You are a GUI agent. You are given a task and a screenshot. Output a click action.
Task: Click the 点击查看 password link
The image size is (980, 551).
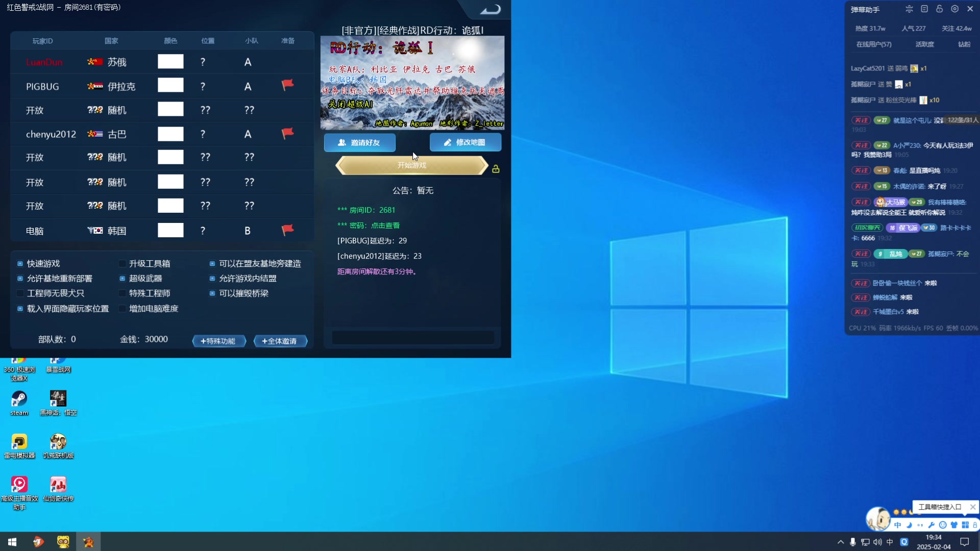[x=385, y=226]
